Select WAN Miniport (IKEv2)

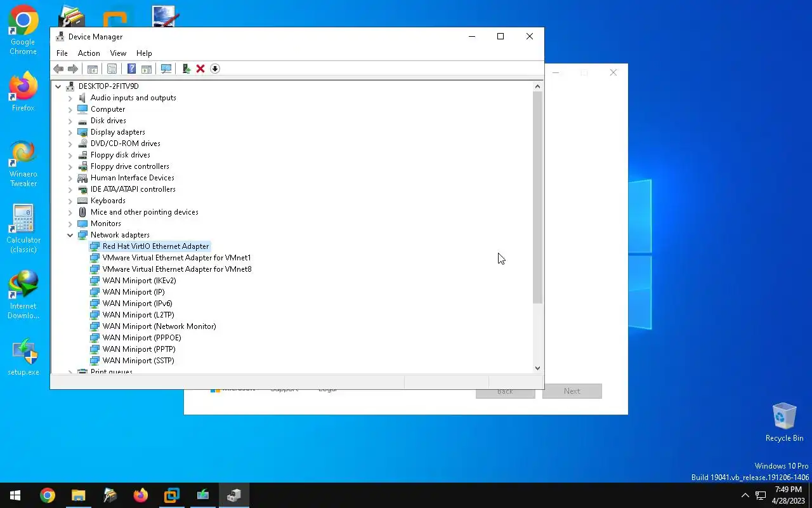(x=139, y=281)
